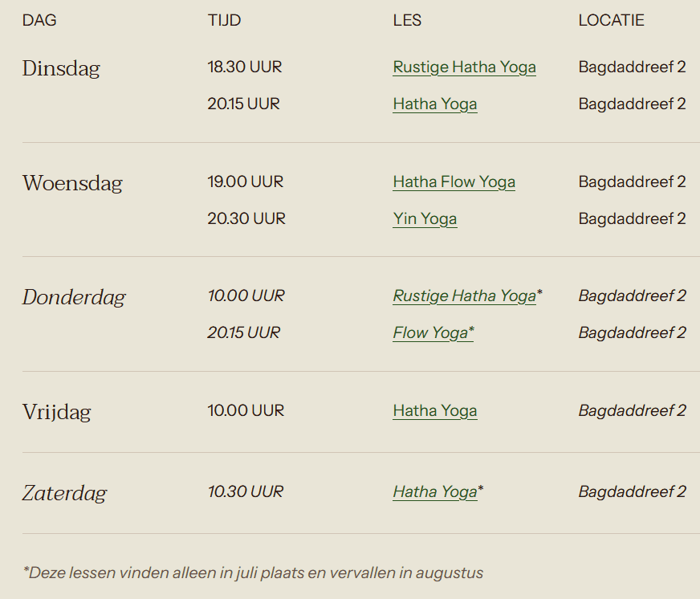Open Tuesday 18.30 Rustige Hatha Yoga link

(x=464, y=67)
